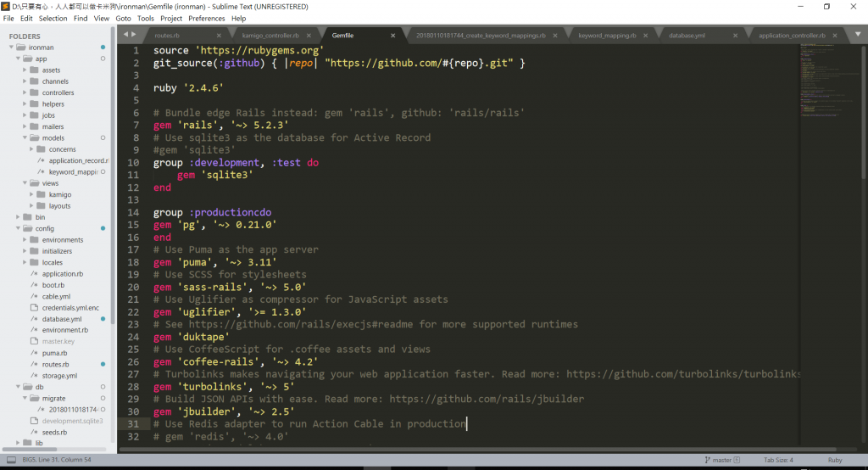Viewport: 868px width, 470px height.
Task: Collapse the app folder
Action: tap(18, 59)
